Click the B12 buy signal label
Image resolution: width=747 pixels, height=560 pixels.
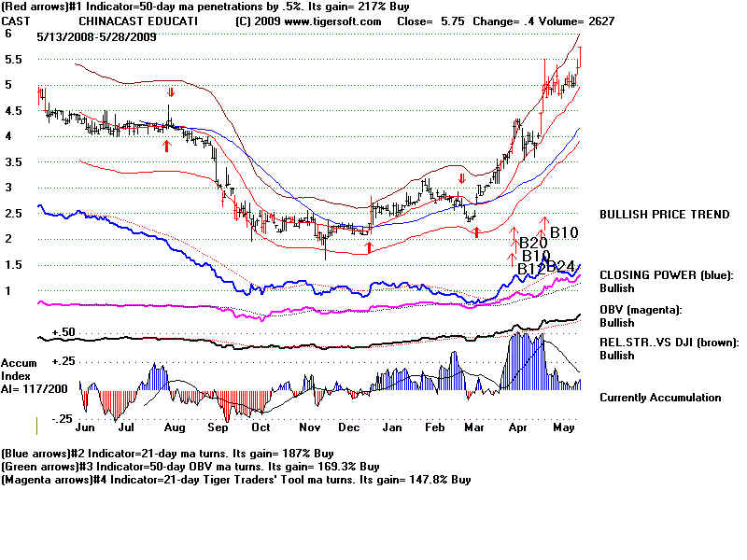(531, 269)
